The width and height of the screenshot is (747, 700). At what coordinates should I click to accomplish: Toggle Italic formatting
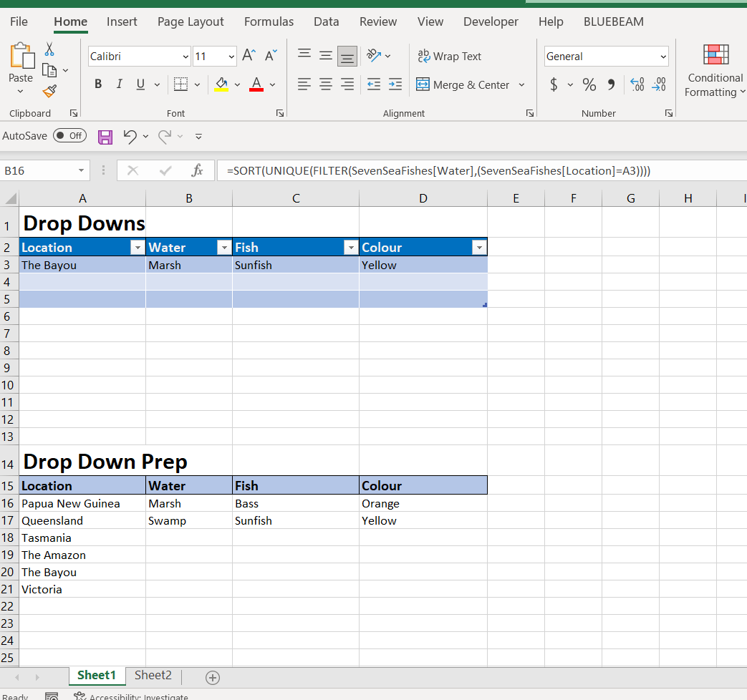(x=119, y=84)
